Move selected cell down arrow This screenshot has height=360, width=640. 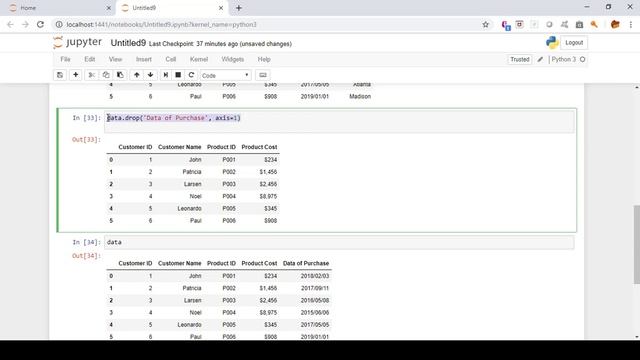(151, 75)
